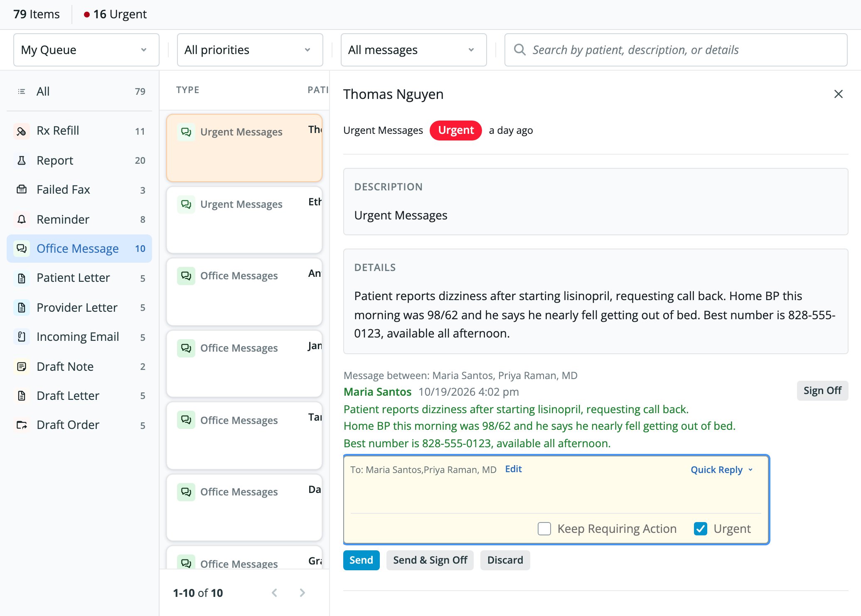Click the Provider Letter document icon
This screenshot has width=861, height=616.
[22, 308]
